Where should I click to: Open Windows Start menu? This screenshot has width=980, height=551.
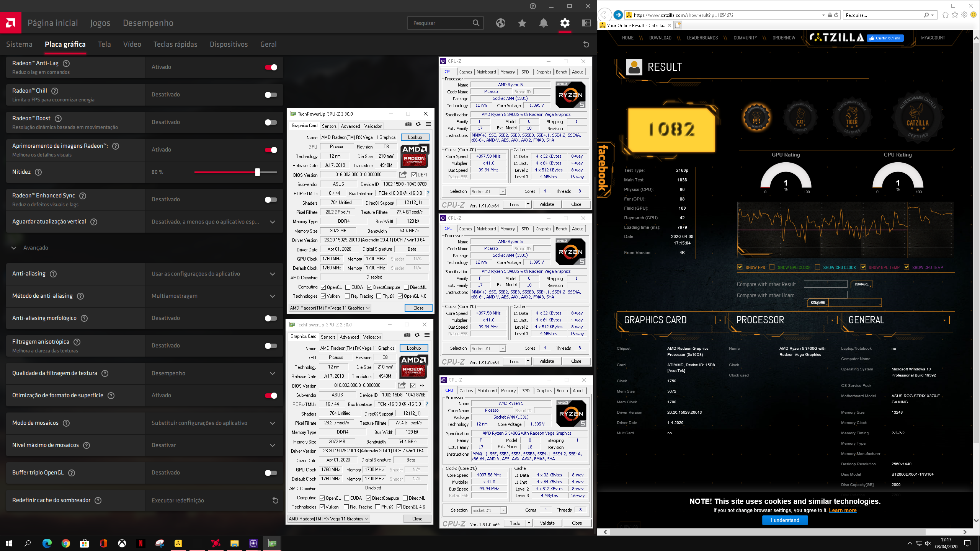point(9,543)
